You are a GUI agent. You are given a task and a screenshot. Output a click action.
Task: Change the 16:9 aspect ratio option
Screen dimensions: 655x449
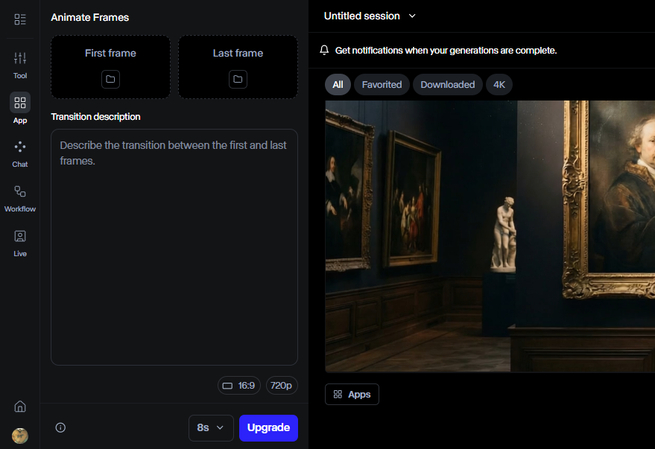[238, 385]
